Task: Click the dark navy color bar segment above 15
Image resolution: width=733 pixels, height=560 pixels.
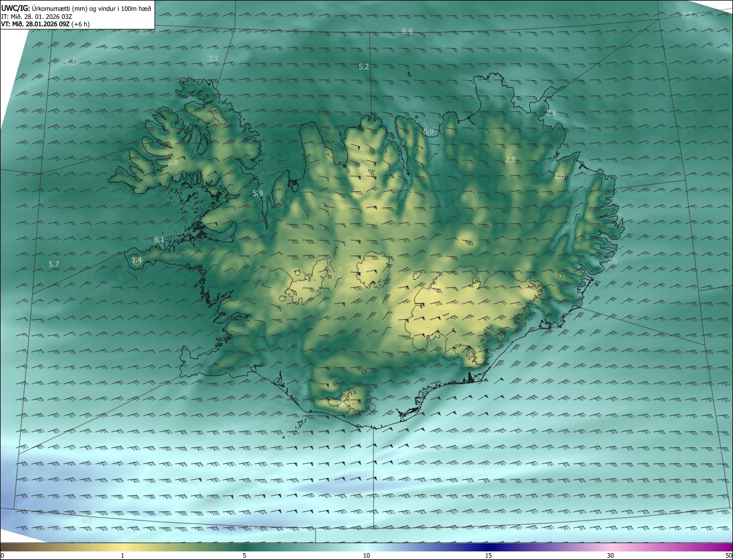Action: [488, 547]
